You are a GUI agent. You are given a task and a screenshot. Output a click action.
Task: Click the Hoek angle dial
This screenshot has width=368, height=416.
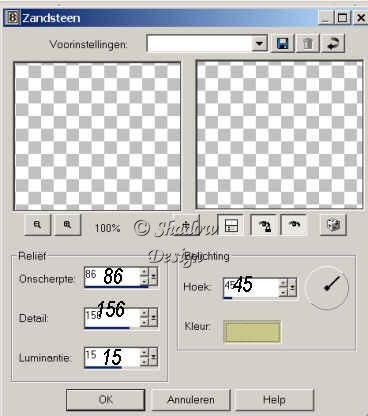pyautogui.click(x=327, y=287)
